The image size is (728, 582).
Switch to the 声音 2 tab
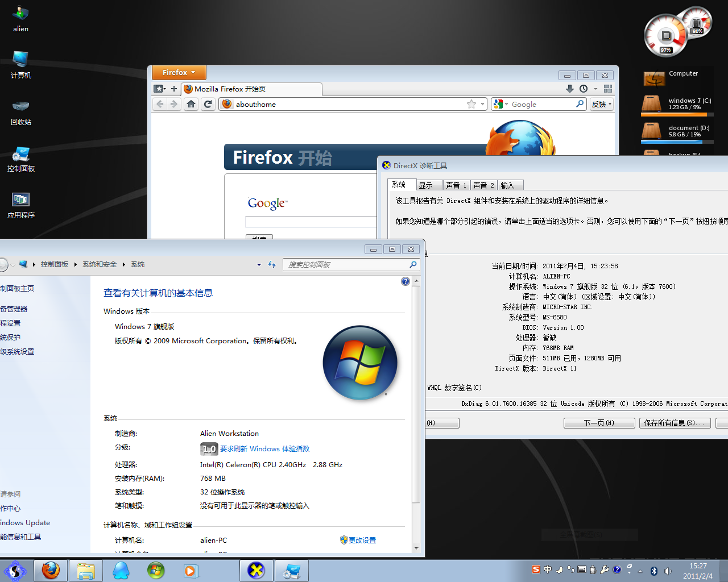[483, 185]
